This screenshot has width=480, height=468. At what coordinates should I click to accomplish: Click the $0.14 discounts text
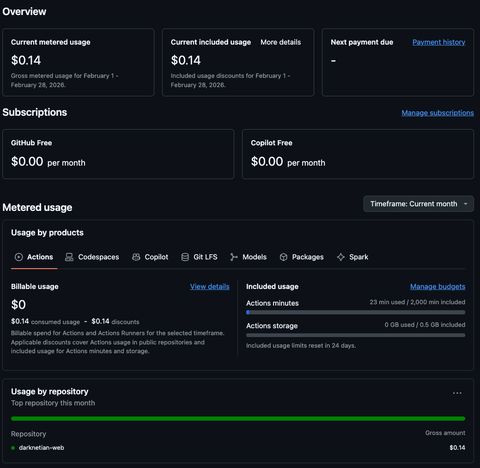click(x=115, y=322)
